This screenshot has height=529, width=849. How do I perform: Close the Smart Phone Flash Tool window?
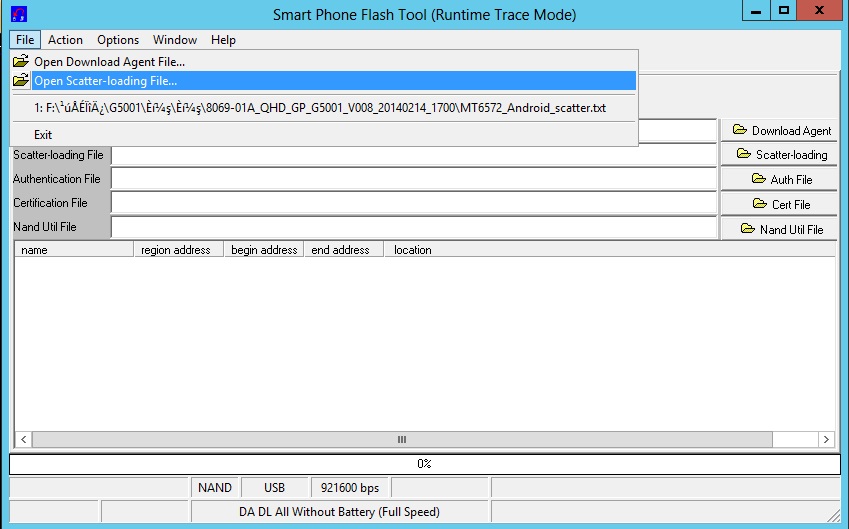[819, 10]
